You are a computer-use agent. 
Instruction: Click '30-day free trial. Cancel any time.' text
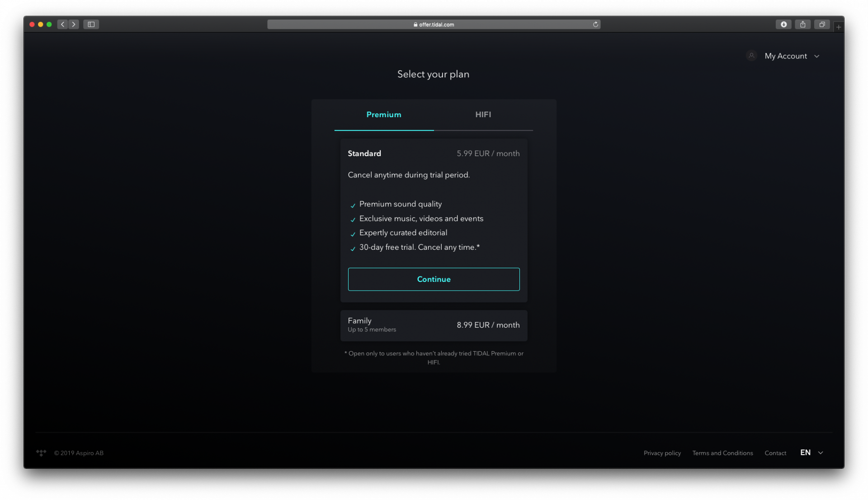point(419,247)
